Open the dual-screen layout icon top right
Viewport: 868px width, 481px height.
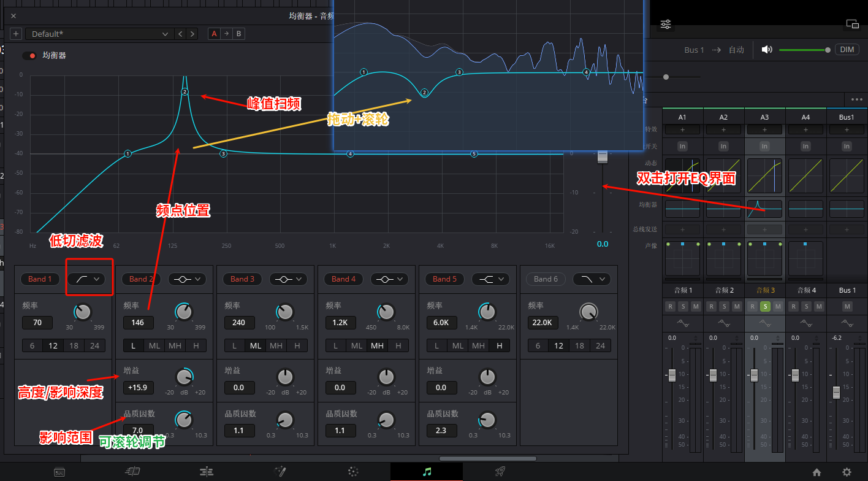click(x=853, y=24)
